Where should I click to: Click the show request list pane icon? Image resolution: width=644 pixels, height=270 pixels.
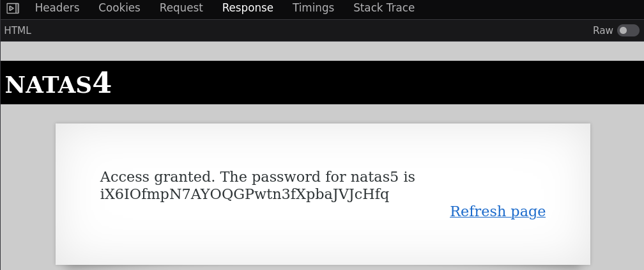[x=13, y=8]
